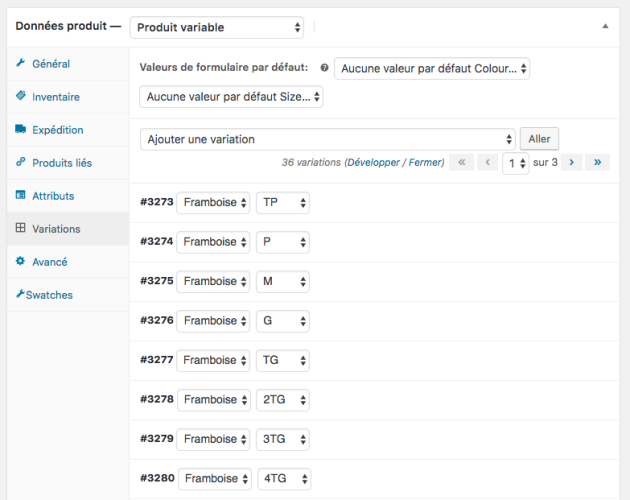Click the Expédition truck icon

[21, 130]
